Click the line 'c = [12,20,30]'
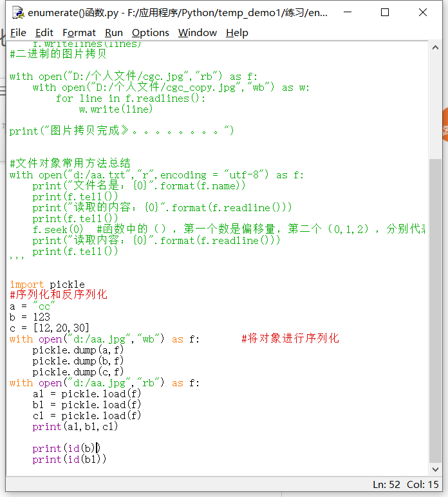 point(50,328)
